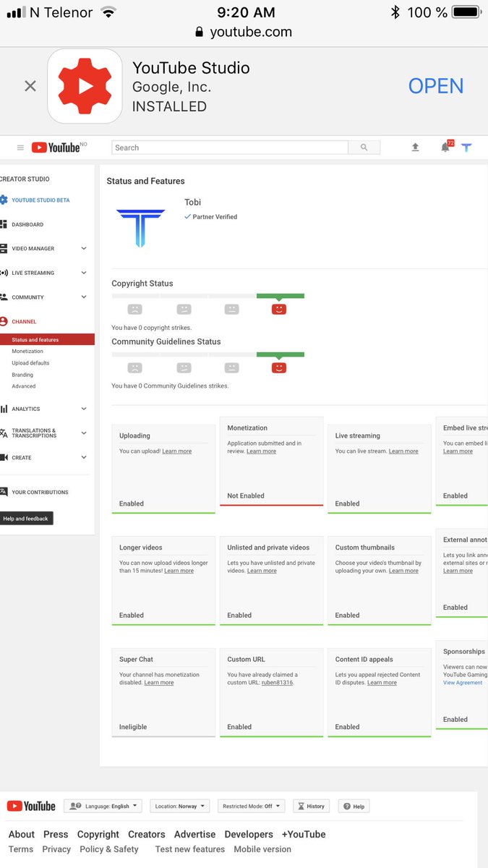The width and height of the screenshot is (488, 868).
Task: Click the Tobi channel logo thumbnail
Action: (x=140, y=228)
